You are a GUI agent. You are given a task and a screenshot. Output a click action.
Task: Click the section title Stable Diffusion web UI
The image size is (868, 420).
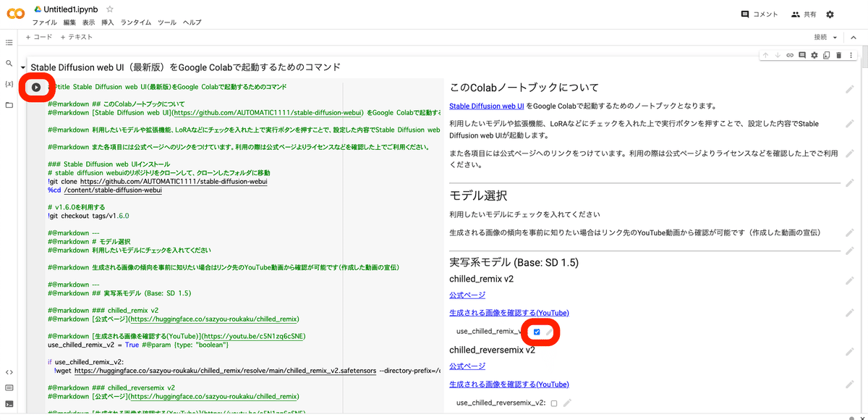click(185, 67)
